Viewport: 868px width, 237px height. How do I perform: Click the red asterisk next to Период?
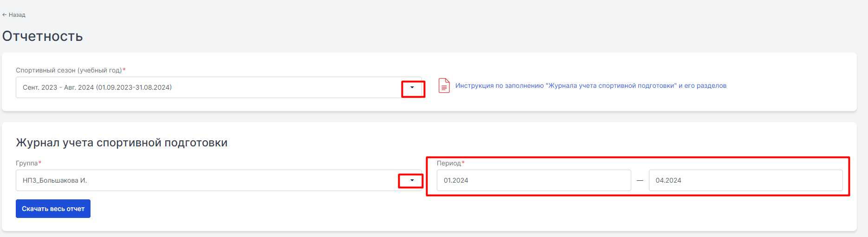(x=463, y=162)
